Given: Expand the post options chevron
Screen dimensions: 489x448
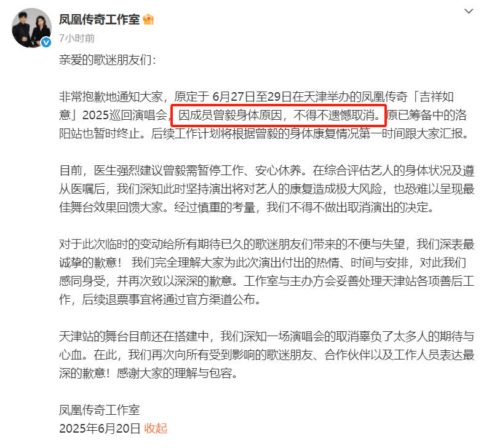Looking at the screenshot, I should pos(469,11).
